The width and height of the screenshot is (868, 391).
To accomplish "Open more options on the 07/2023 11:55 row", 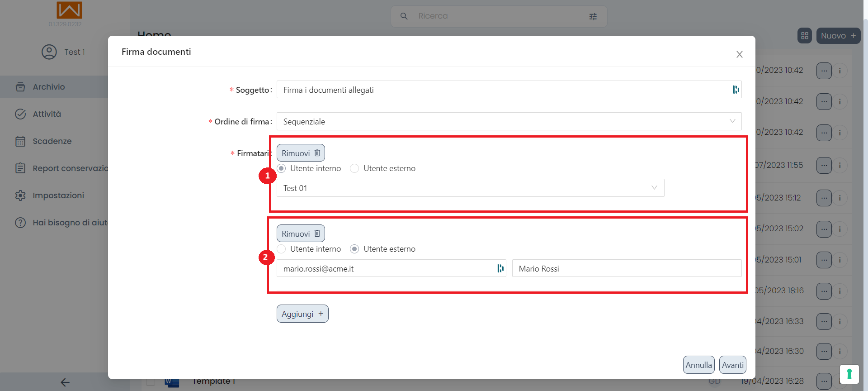I will [824, 165].
